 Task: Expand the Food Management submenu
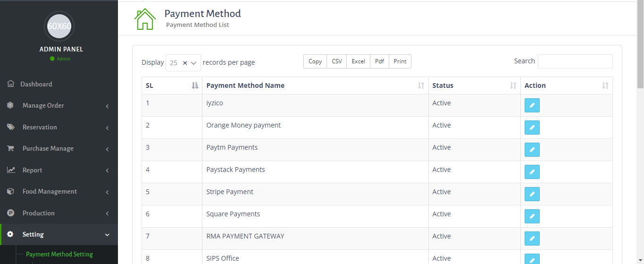tap(59, 192)
